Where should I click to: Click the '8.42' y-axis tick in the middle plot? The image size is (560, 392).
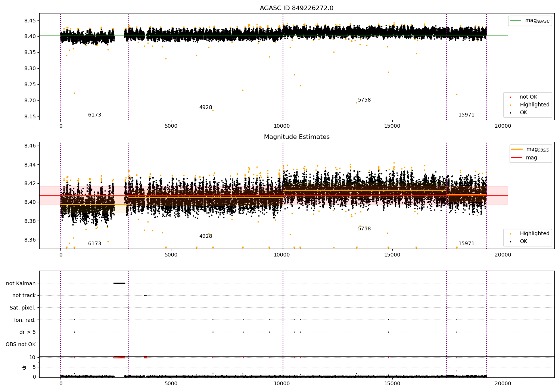coord(30,184)
